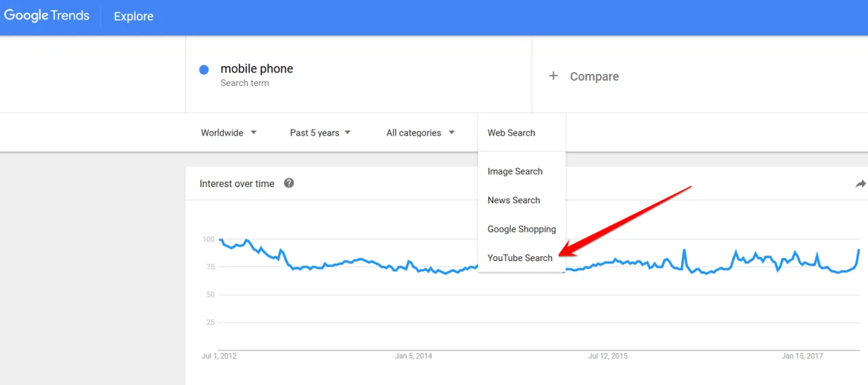Click the plus icon beside Compare

553,76
